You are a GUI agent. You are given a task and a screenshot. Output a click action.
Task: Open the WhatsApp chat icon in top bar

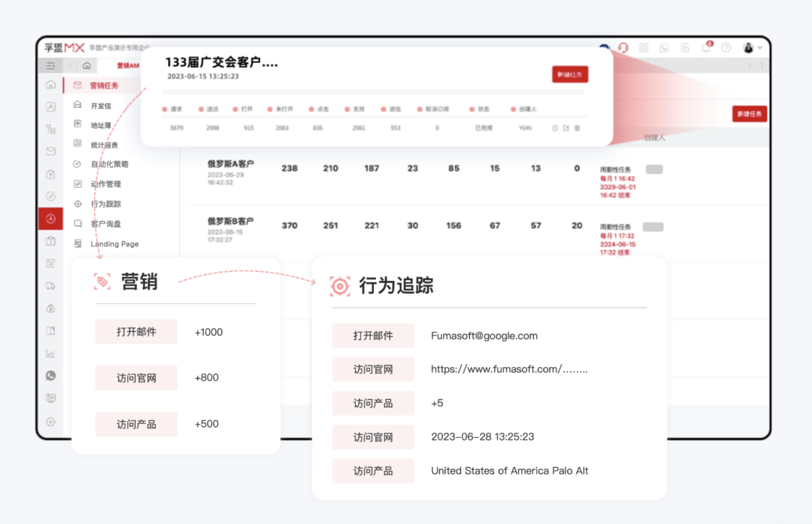pyautogui.click(x=664, y=48)
